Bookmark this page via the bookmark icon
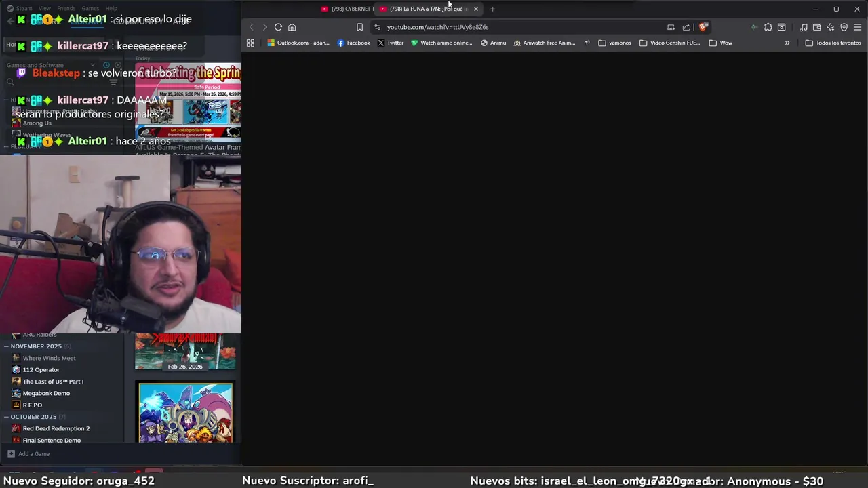The height and width of the screenshot is (488, 868). (x=359, y=27)
